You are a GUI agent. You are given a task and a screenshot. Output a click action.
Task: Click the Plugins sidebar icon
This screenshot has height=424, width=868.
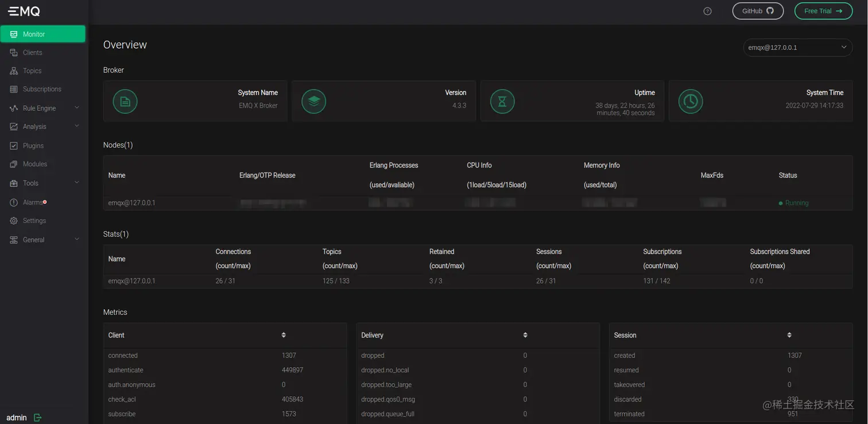coord(14,146)
